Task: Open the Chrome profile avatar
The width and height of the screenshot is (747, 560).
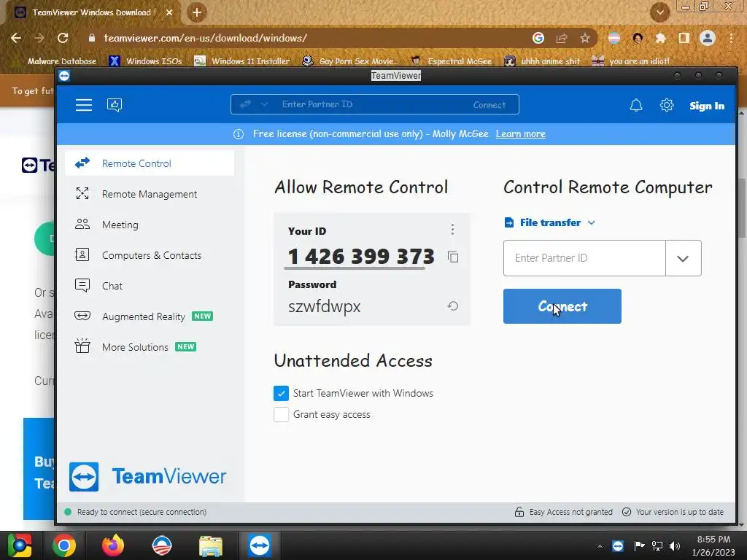Action: click(x=708, y=38)
